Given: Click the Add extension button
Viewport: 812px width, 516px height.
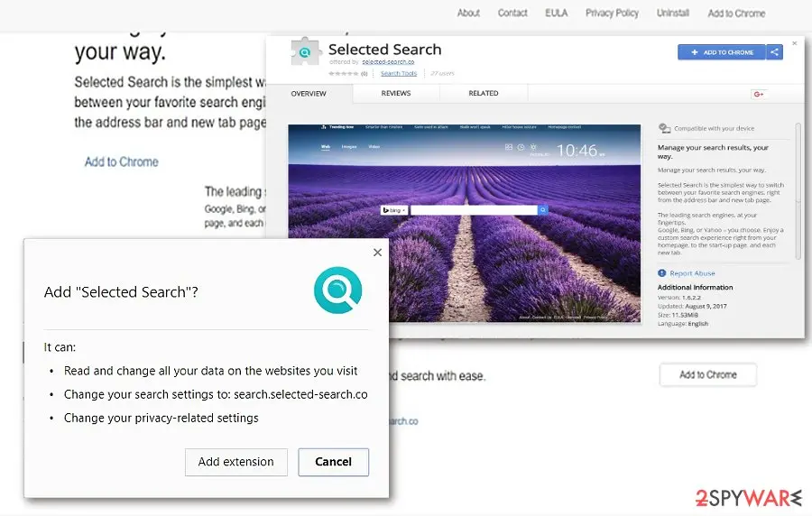Looking at the screenshot, I should [x=236, y=462].
